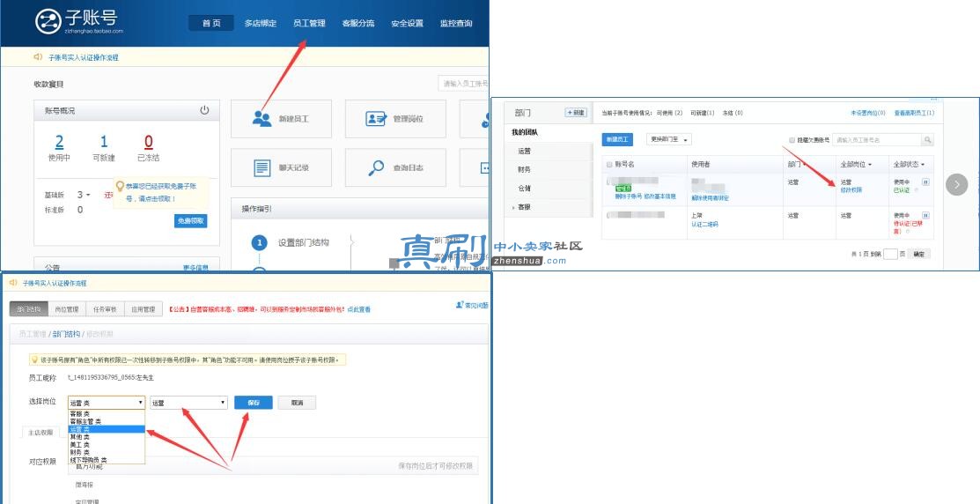Click the blue 保存 button
This screenshot has height=504, width=980.
253,403
